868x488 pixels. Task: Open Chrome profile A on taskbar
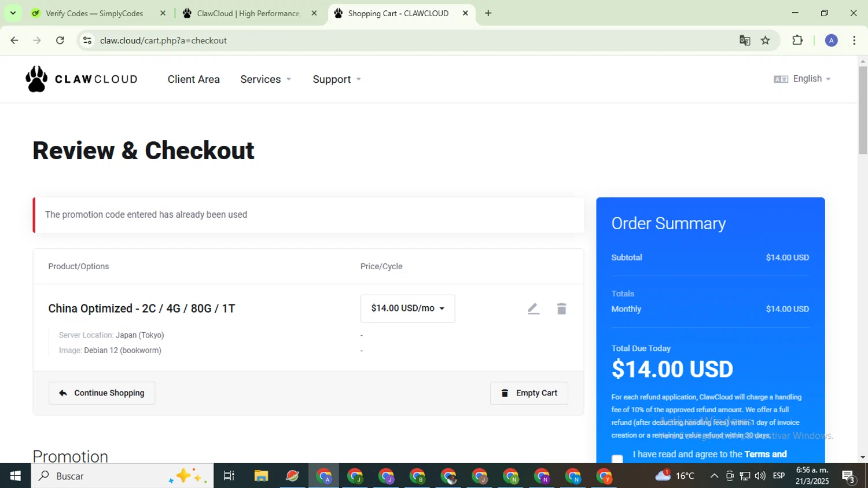tap(324, 476)
